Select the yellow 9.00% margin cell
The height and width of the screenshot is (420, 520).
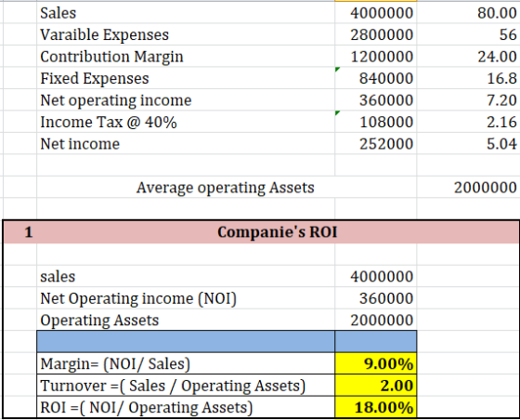pyautogui.click(x=376, y=363)
